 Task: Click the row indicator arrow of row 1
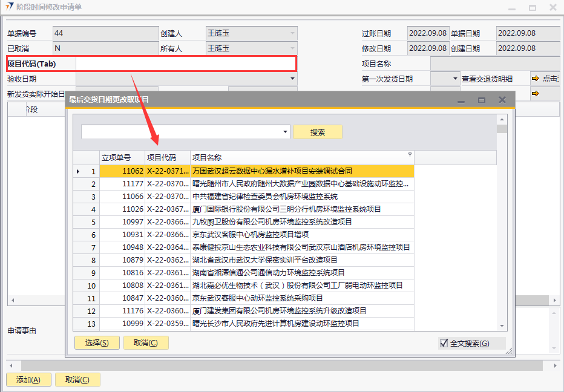(78, 171)
